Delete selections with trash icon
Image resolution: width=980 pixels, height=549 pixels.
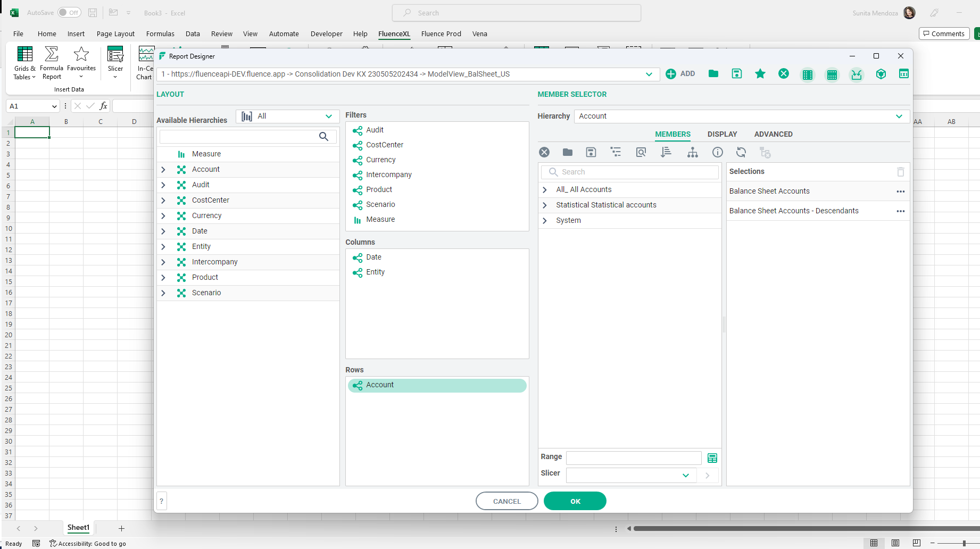(x=901, y=172)
